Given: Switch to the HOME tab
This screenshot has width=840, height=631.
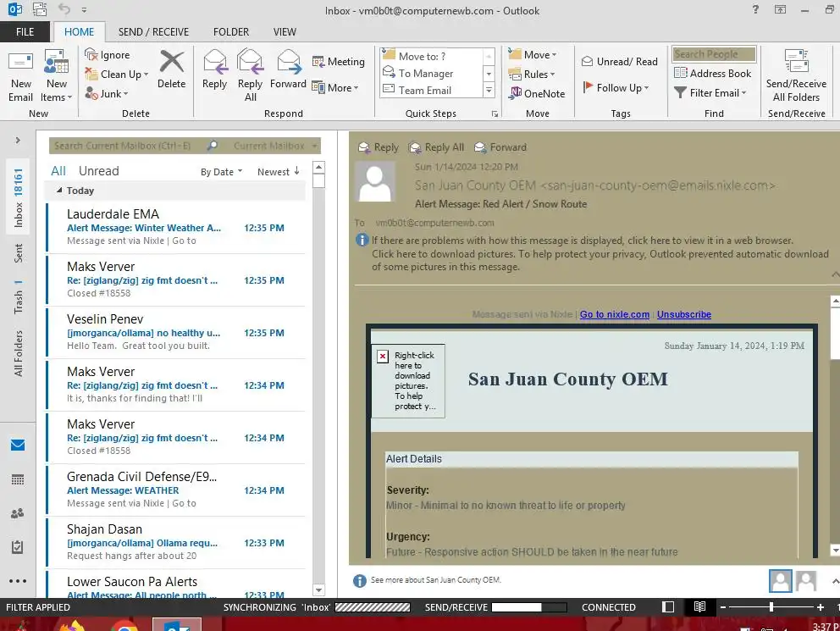Looking at the screenshot, I should click(x=80, y=31).
